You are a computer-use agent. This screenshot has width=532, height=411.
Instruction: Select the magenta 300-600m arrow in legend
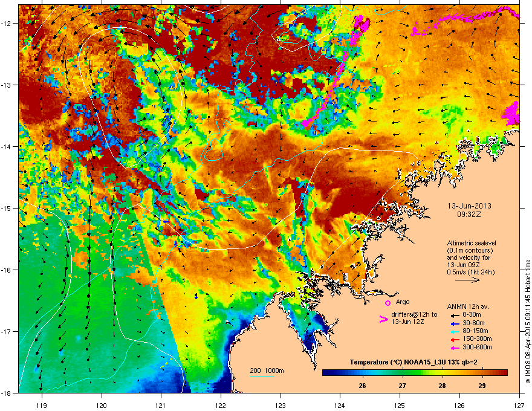point(455,348)
